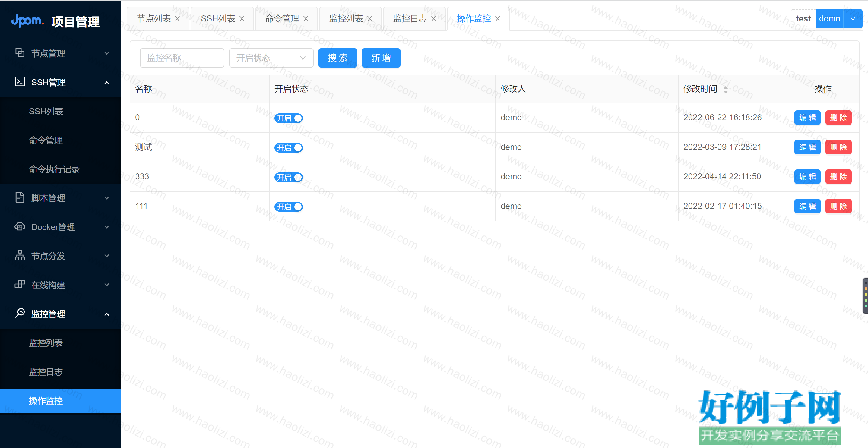Select the 操作监控 tab
The image size is (868, 448).
click(x=474, y=18)
